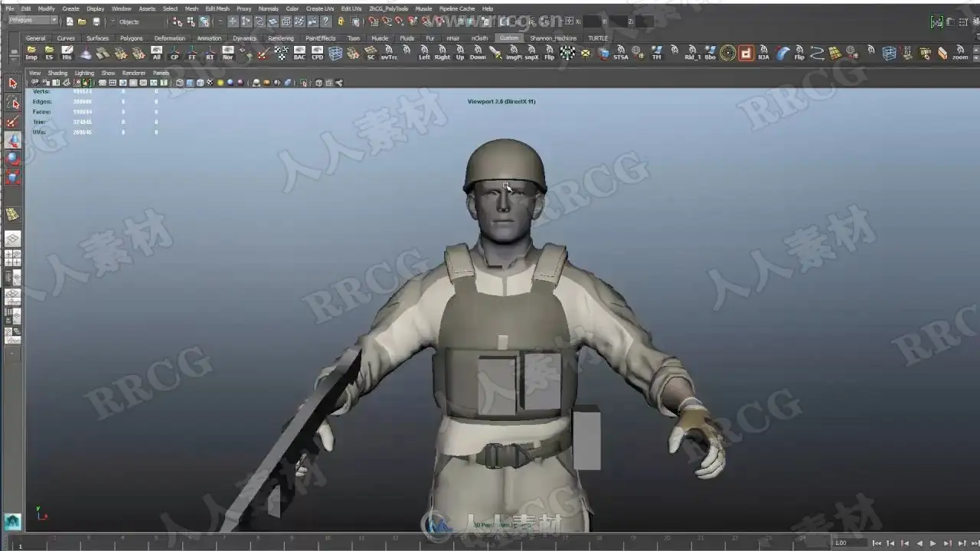Pick the Rotate tool in toolbox
This screenshot has height=551, width=980.
pos(12,159)
